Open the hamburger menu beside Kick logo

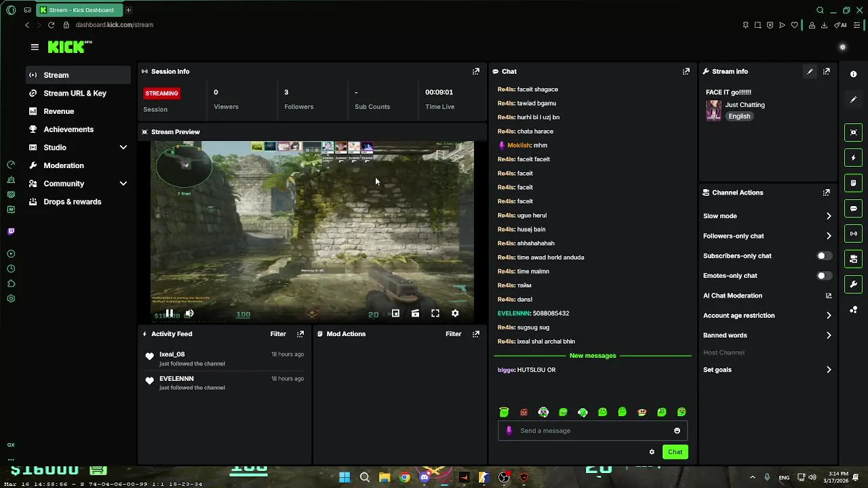(35, 47)
